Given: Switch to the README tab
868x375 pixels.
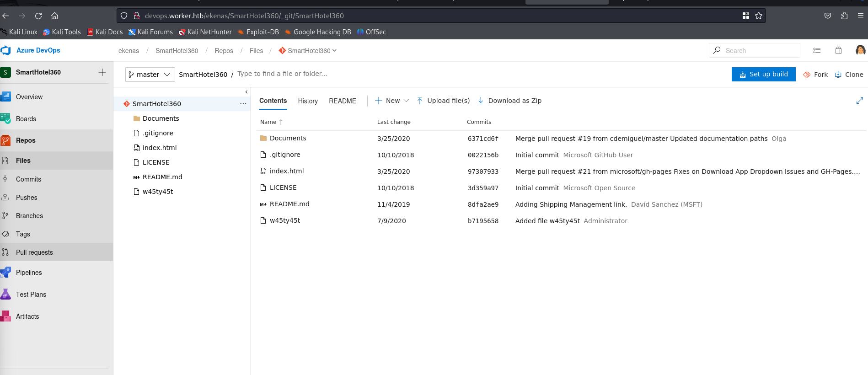Looking at the screenshot, I should 342,101.
